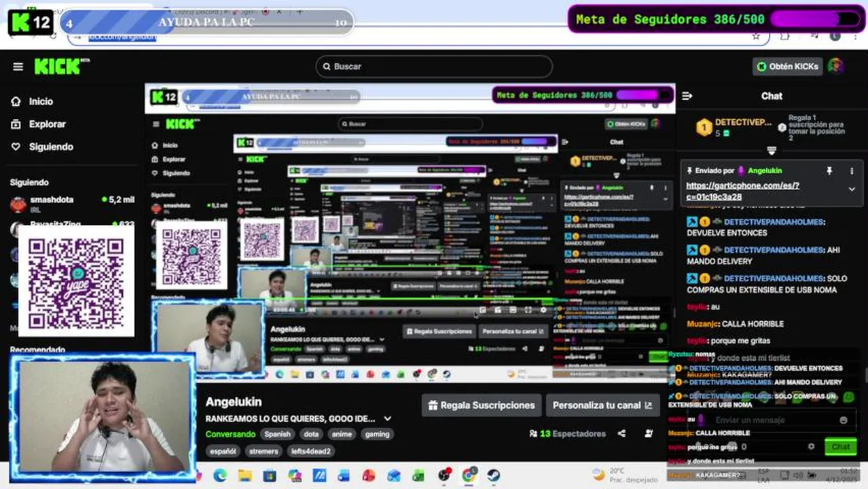Click the 13 Espectadores viewer count
The width and height of the screenshot is (868, 489).
pos(567,433)
